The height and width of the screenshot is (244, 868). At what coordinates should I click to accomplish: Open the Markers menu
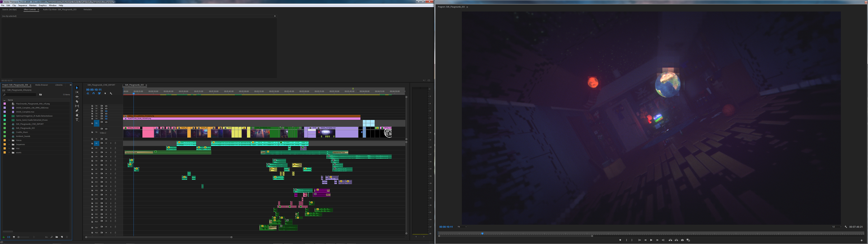coord(33,5)
